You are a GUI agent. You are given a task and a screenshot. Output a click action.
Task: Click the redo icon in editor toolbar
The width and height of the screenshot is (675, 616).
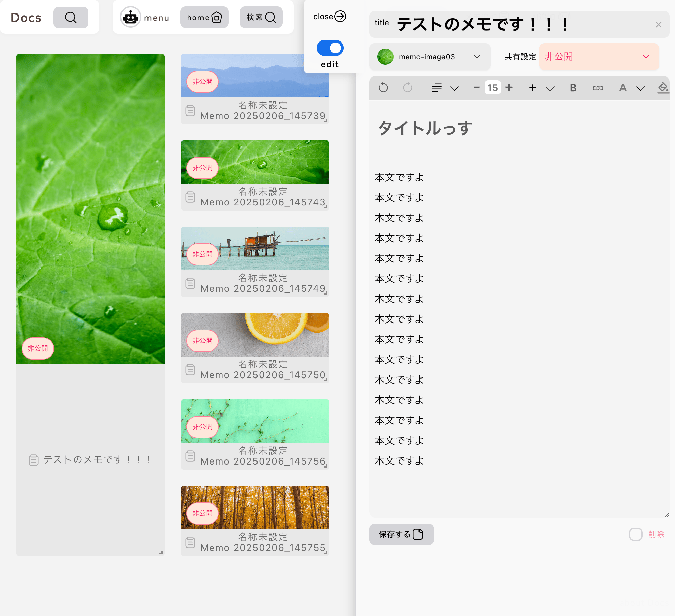[x=407, y=88]
